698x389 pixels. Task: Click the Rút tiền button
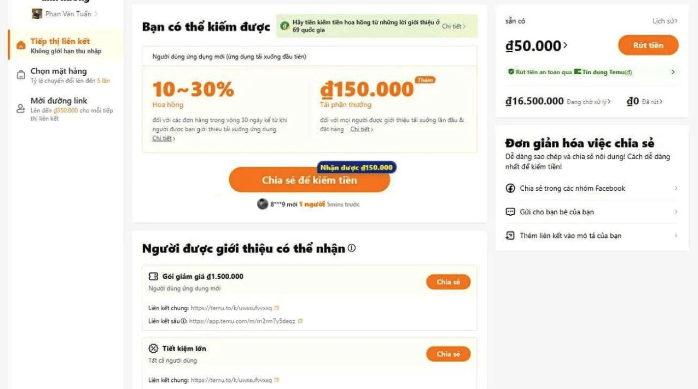pos(648,45)
